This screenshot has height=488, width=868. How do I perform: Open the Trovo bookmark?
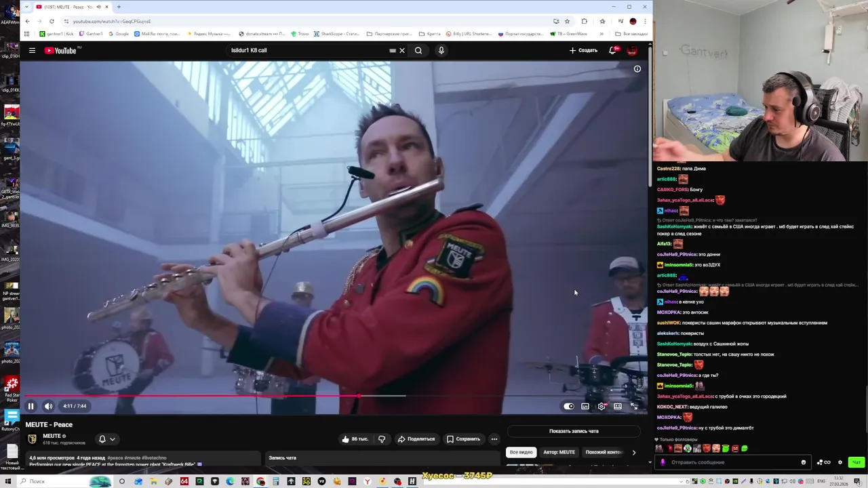tap(300, 33)
